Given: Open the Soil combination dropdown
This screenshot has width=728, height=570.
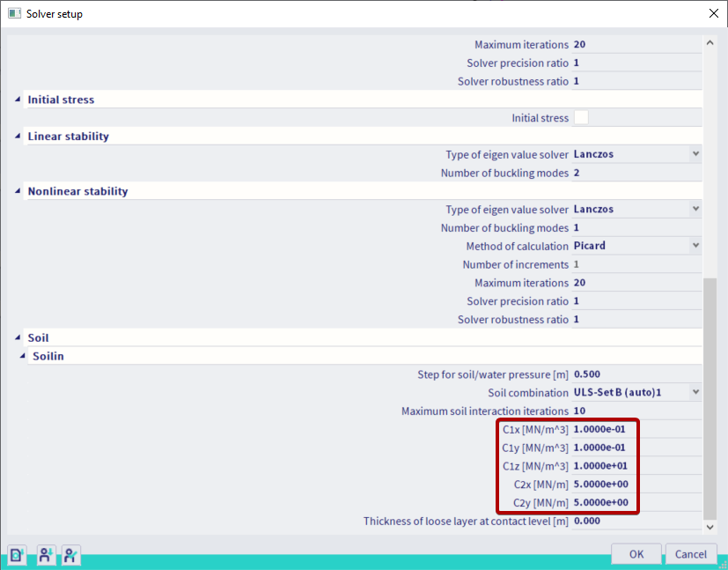Looking at the screenshot, I should [695, 392].
